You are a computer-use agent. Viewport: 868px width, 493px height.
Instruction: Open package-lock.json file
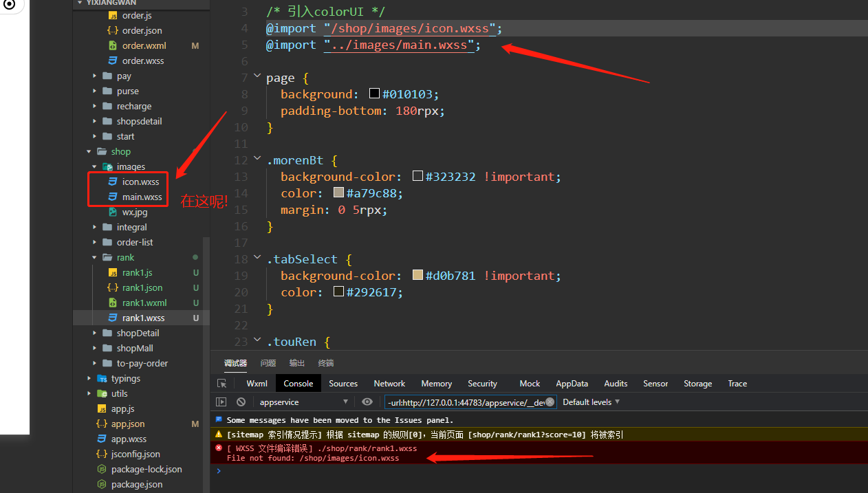click(x=147, y=469)
